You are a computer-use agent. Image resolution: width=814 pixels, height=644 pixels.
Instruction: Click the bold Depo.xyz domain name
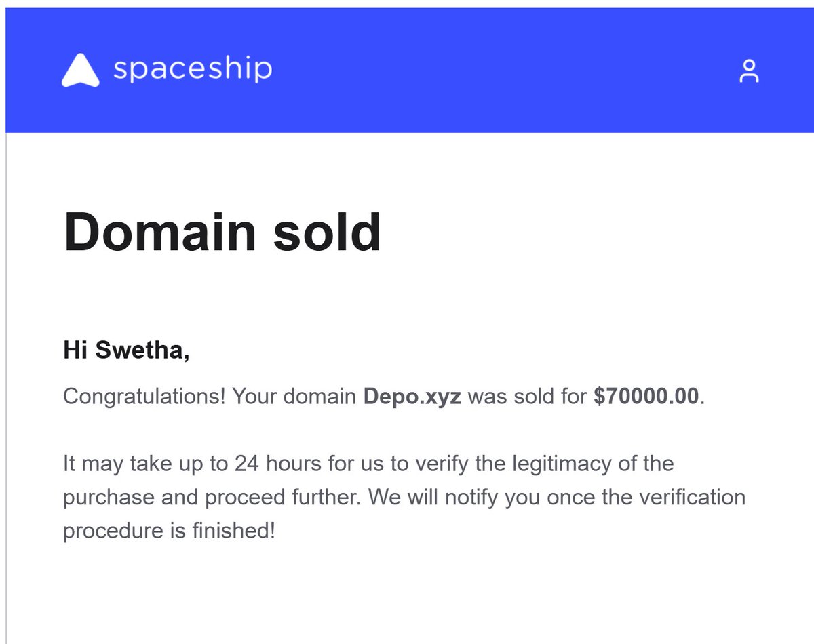coord(412,396)
